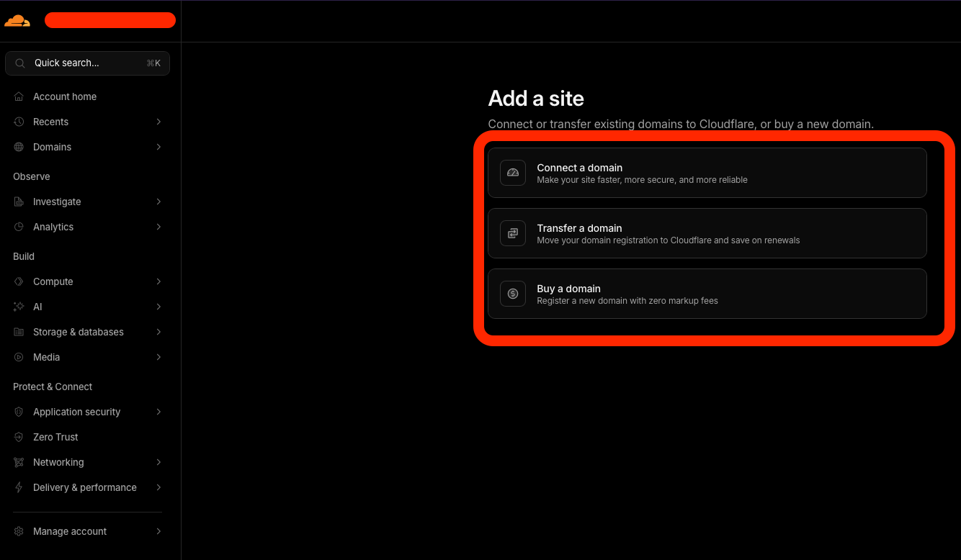
Task: Select the Analytics sidebar label
Action: click(x=53, y=227)
